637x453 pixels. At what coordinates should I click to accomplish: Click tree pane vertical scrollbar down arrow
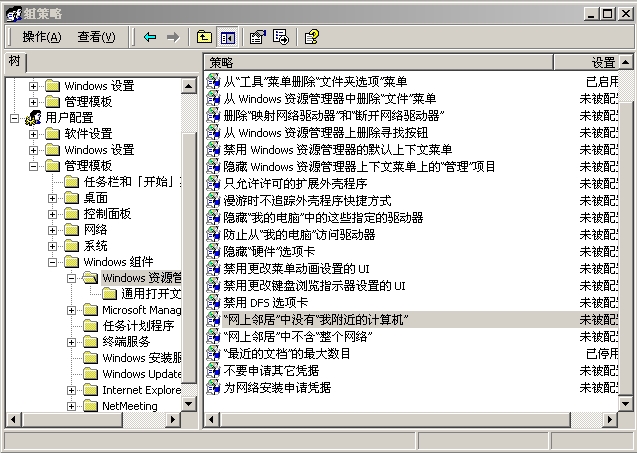(188, 403)
